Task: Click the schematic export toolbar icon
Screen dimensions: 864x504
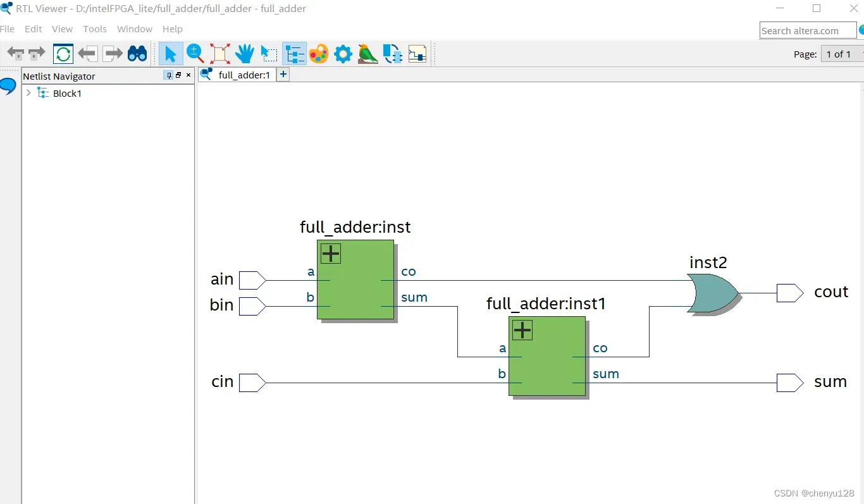Action: point(417,54)
